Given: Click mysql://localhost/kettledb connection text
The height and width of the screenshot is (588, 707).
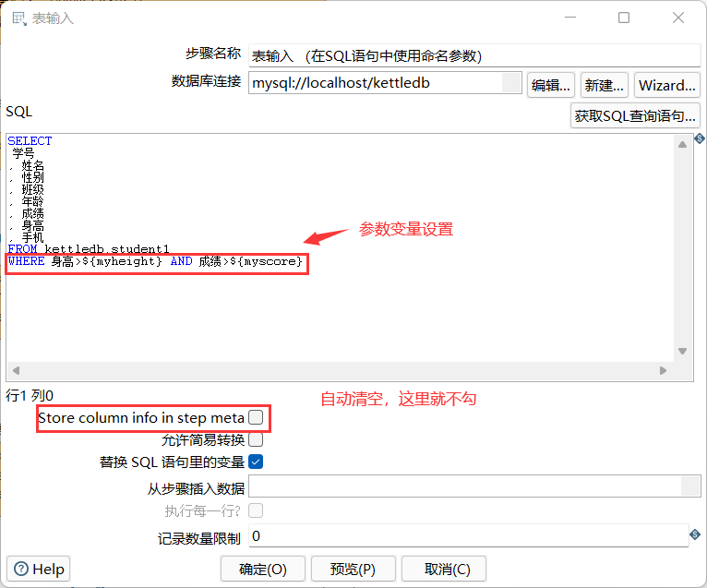Looking at the screenshot, I should pos(341,83).
